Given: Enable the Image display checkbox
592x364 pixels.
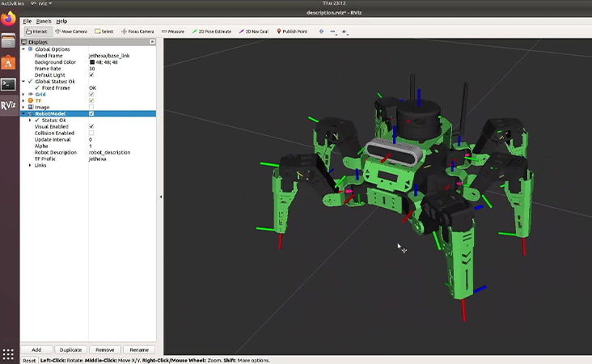Looking at the screenshot, I should coord(91,107).
